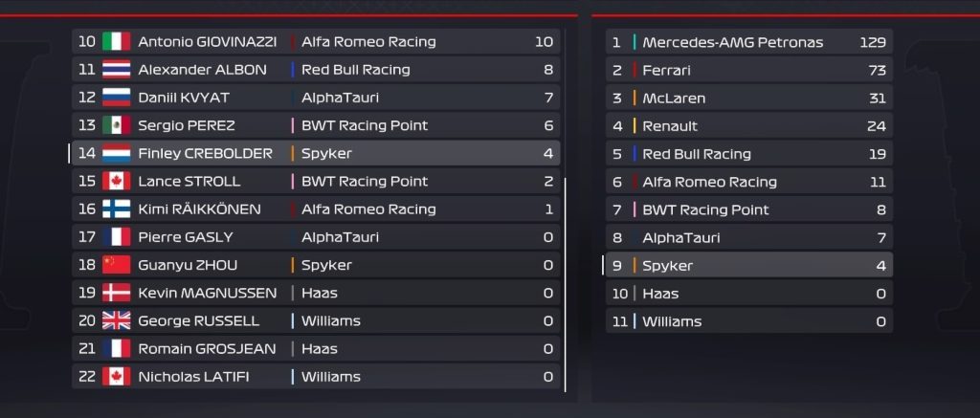Viewport: 980px width, 418px height.
Task: Select the Williams constructor row
Action: (x=748, y=321)
